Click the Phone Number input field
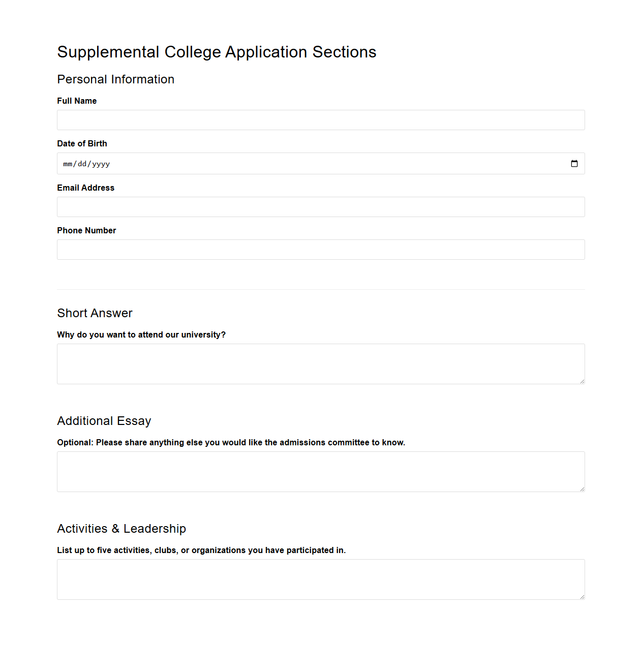Viewport: 642px width, 672px height. point(320,250)
